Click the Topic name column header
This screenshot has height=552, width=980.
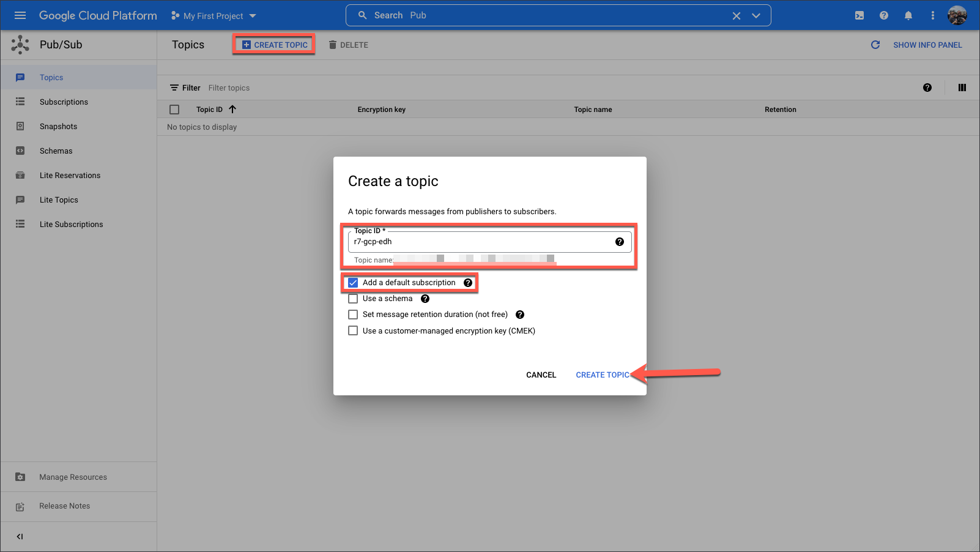[x=593, y=110]
